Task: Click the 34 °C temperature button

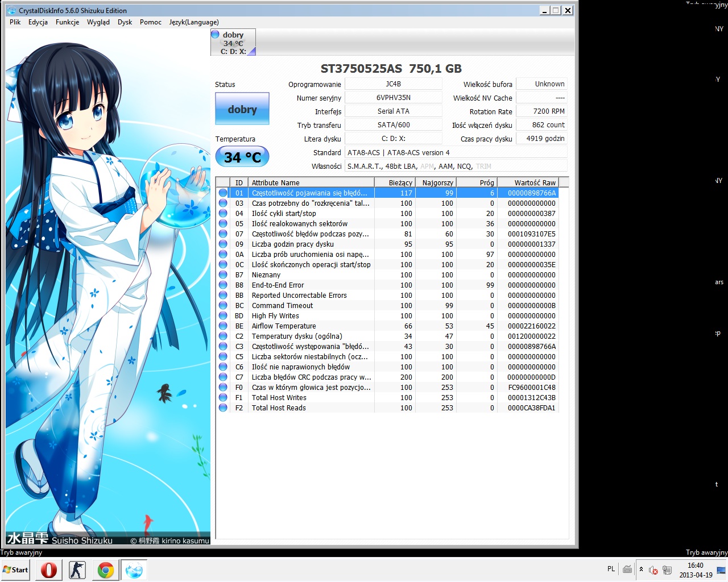Action: pyautogui.click(x=242, y=157)
